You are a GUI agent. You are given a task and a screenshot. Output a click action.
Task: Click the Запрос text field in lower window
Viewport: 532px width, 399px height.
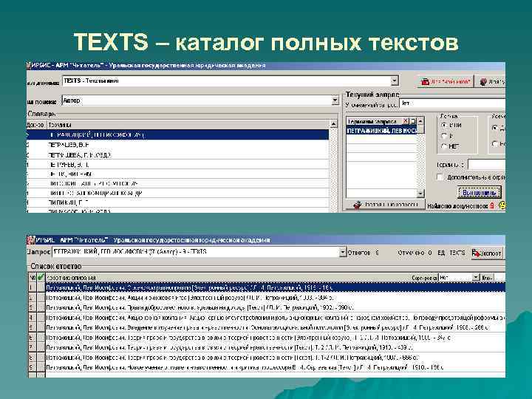[x=195, y=252]
